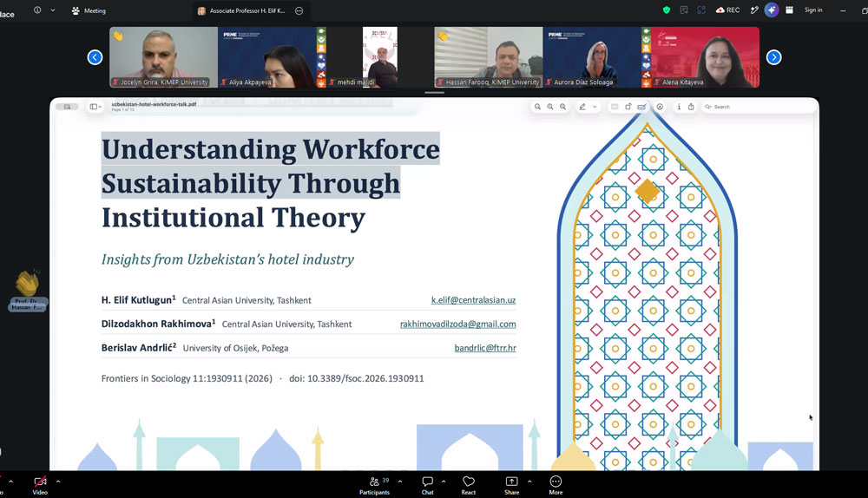Select the PDF markup pen tool
This screenshot has height=498, width=868.
(582, 107)
